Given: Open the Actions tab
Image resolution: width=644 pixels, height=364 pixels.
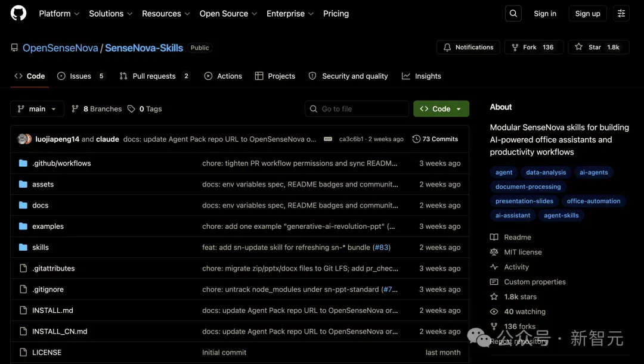Looking at the screenshot, I should point(223,76).
